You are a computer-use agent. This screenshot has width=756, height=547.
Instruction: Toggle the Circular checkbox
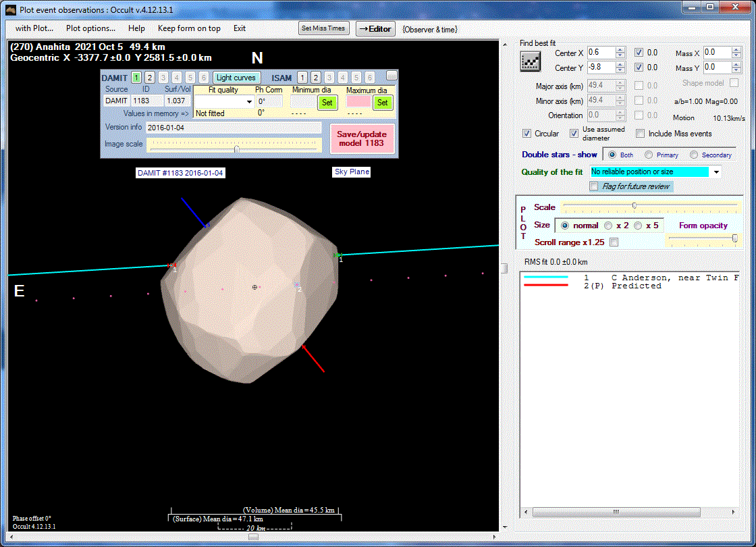pos(527,134)
